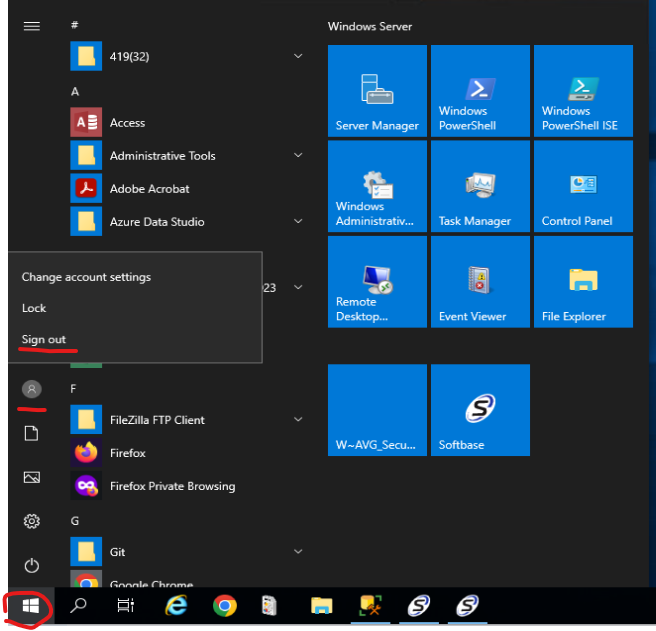656x631 pixels.
Task: Open Firefox from the app list
Action: point(187,453)
